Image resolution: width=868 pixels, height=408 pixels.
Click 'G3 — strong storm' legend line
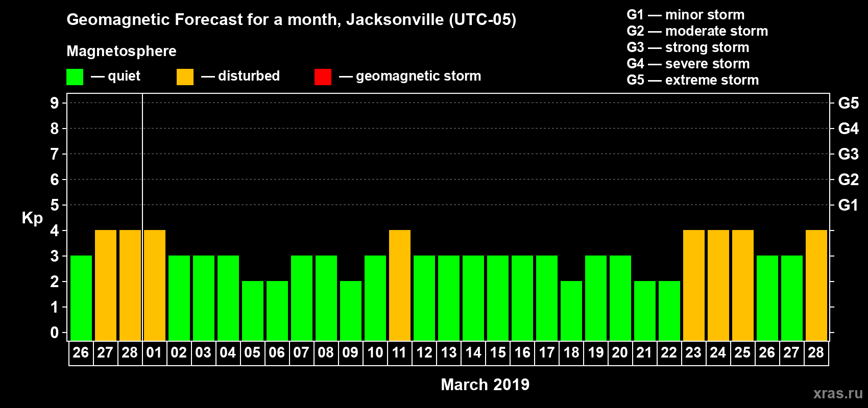click(x=688, y=47)
